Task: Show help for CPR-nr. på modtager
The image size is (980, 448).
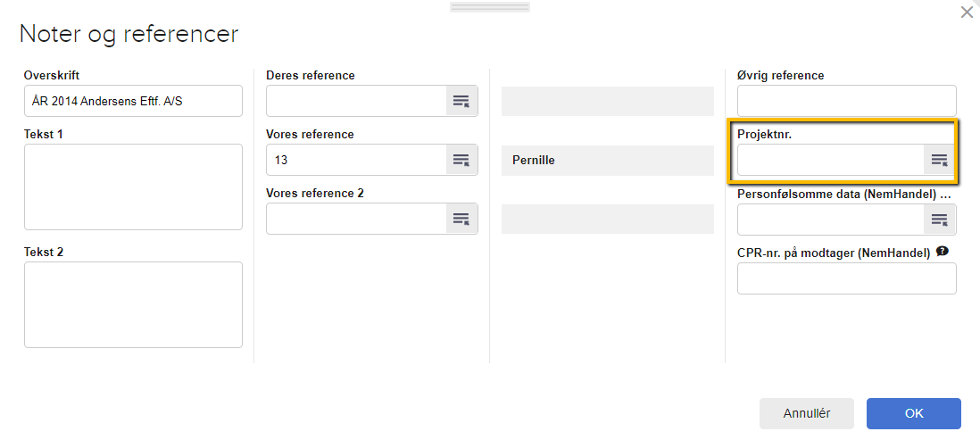Action: [x=943, y=252]
